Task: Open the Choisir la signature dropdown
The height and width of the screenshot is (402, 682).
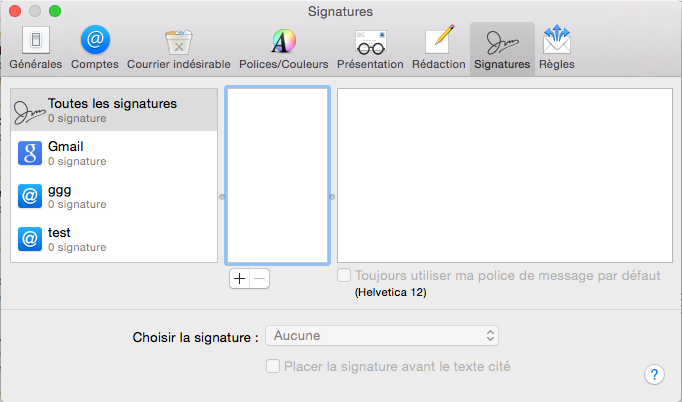Action: 382,336
